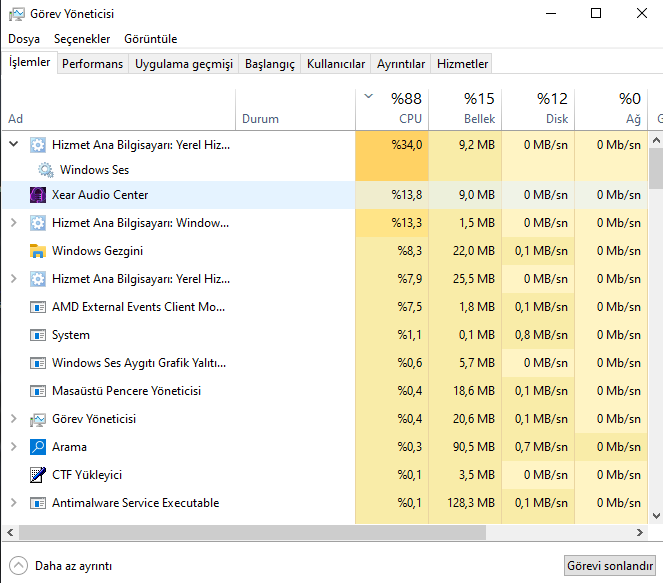Click the Arama magnifier icon

coord(38,447)
